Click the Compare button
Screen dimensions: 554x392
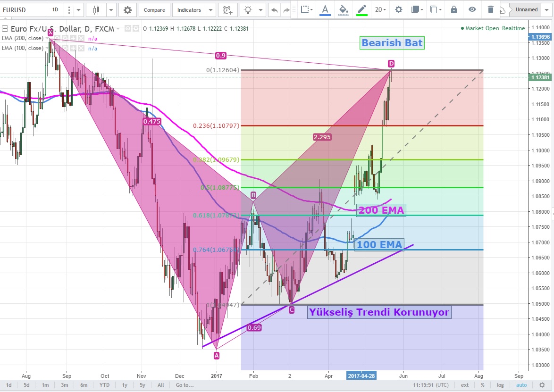[154, 9]
